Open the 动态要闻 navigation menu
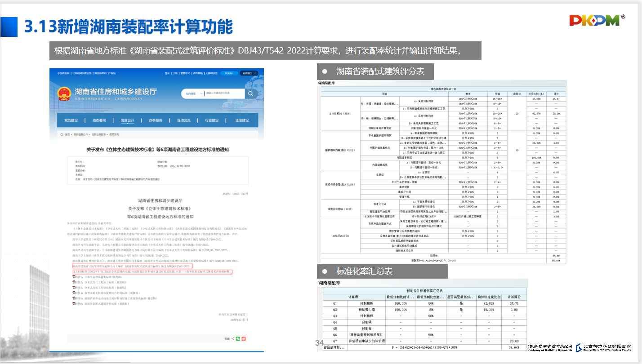Image resolution: width=642 pixels, height=364 pixels. click(x=99, y=120)
